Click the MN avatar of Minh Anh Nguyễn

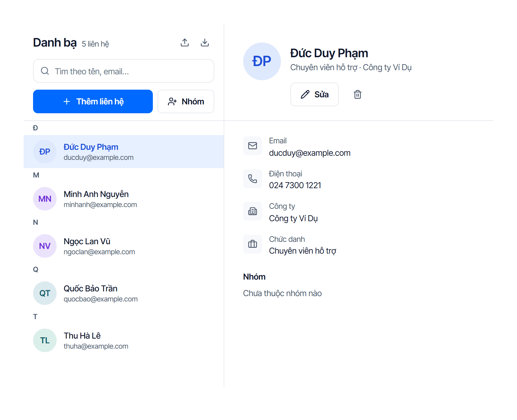(x=45, y=199)
